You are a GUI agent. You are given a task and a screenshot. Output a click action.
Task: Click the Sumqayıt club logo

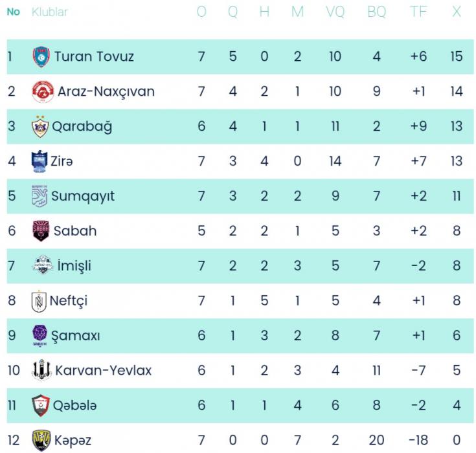point(40,196)
